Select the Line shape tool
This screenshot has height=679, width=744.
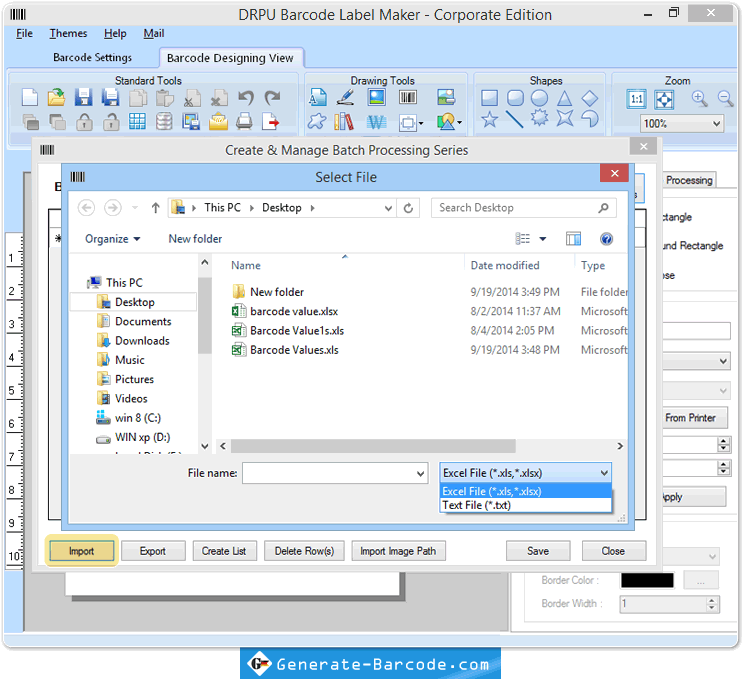point(514,119)
